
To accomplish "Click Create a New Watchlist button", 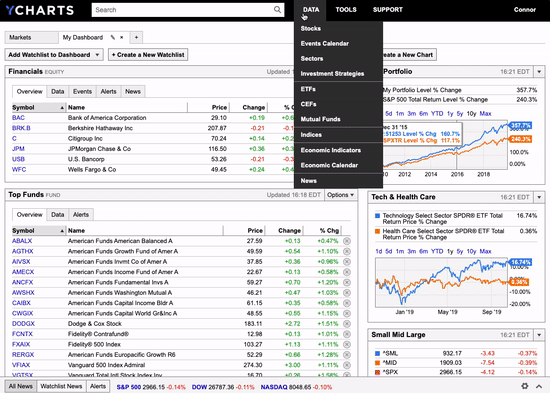I will [148, 55].
